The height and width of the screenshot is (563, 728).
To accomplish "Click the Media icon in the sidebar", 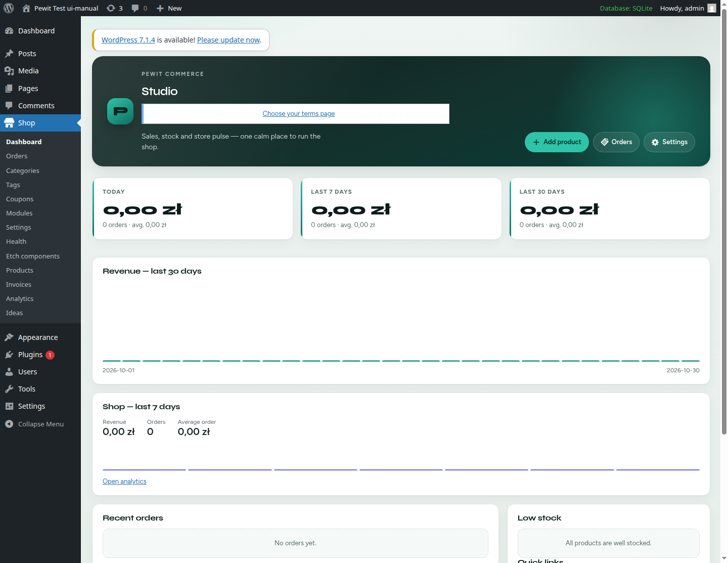I will [x=9, y=71].
